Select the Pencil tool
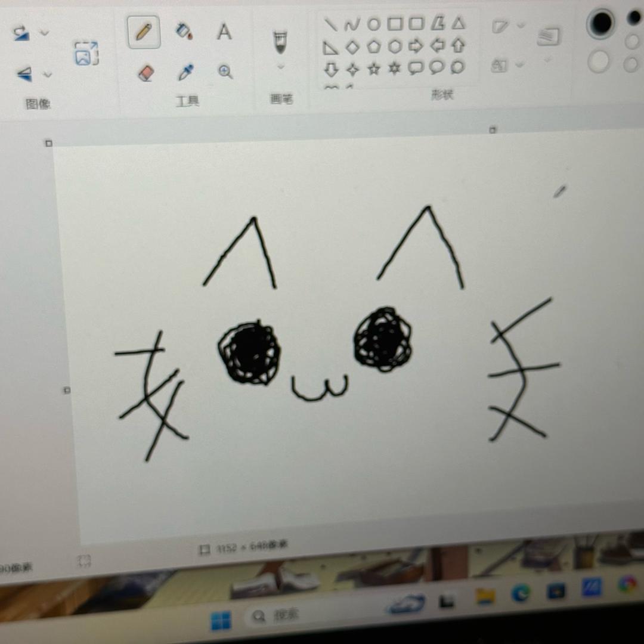 pyautogui.click(x=144, y=32)
